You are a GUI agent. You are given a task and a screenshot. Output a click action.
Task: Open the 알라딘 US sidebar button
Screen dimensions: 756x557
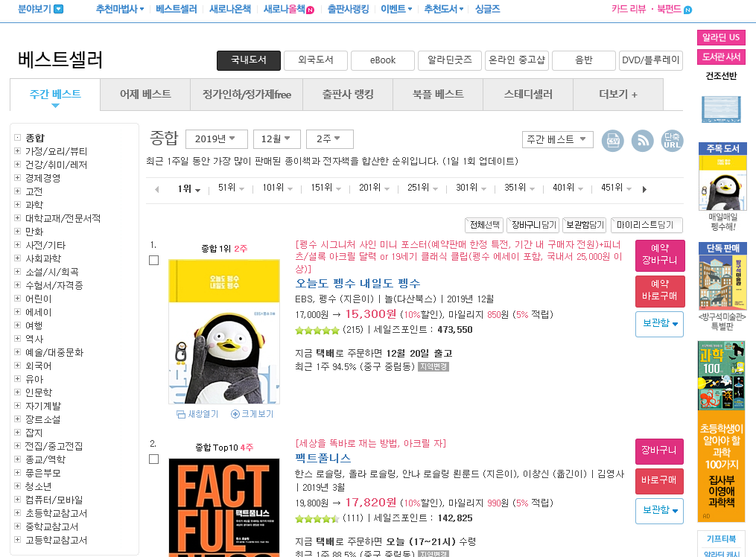coord(721,37)
